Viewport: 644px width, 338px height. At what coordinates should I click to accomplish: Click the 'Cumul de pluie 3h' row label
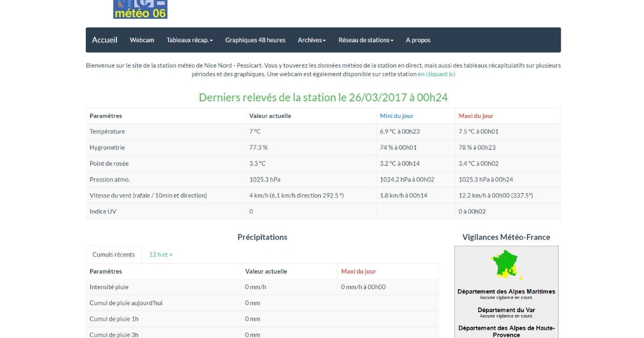pyautogui.click(x=114, y=335)
